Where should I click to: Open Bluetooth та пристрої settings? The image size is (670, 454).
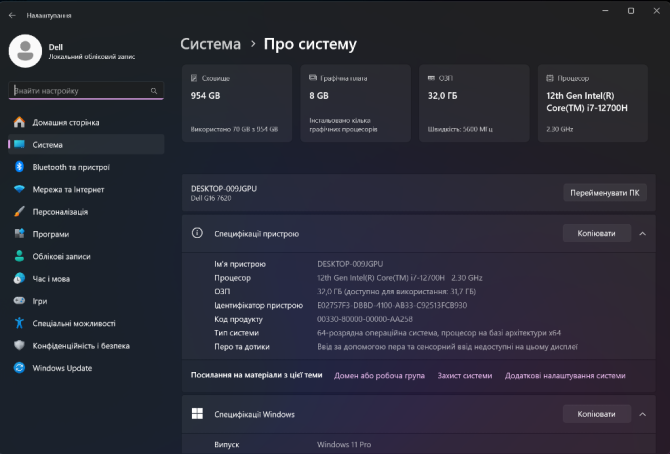click(x=86, y=167)
